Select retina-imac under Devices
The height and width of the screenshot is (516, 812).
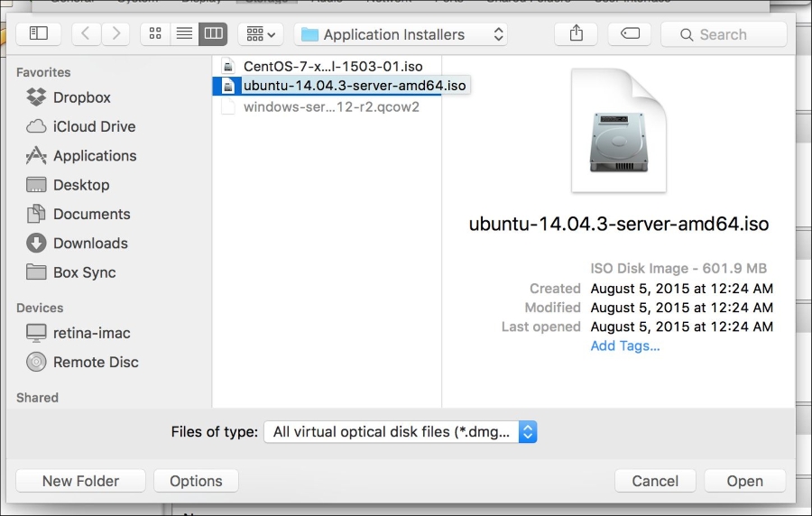(78, 333)
